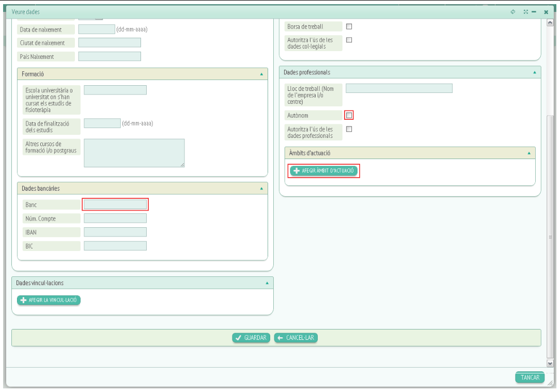Viewport: 560px width, 392px height.
Task: Enable the Autònom checkbox
Action: coord(349,115)
